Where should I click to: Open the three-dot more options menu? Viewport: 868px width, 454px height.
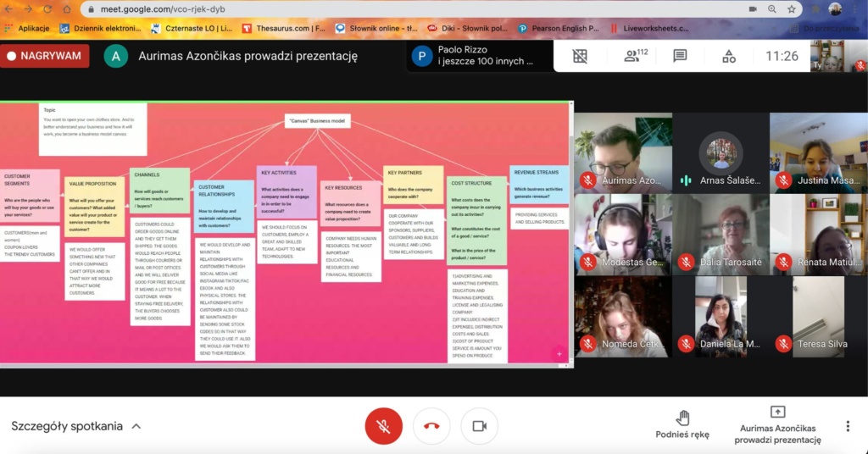tap(847, 426)
